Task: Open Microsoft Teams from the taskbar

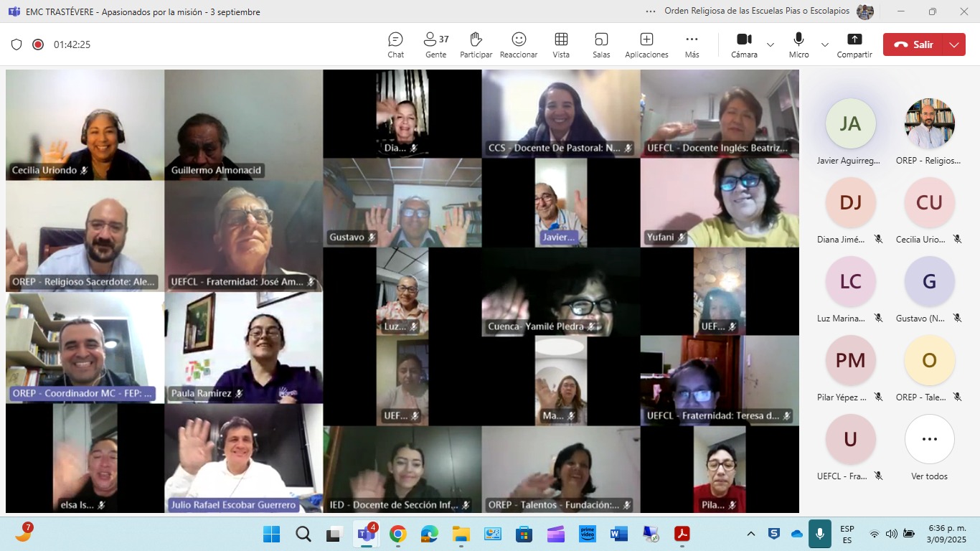Action: [366, 534]
